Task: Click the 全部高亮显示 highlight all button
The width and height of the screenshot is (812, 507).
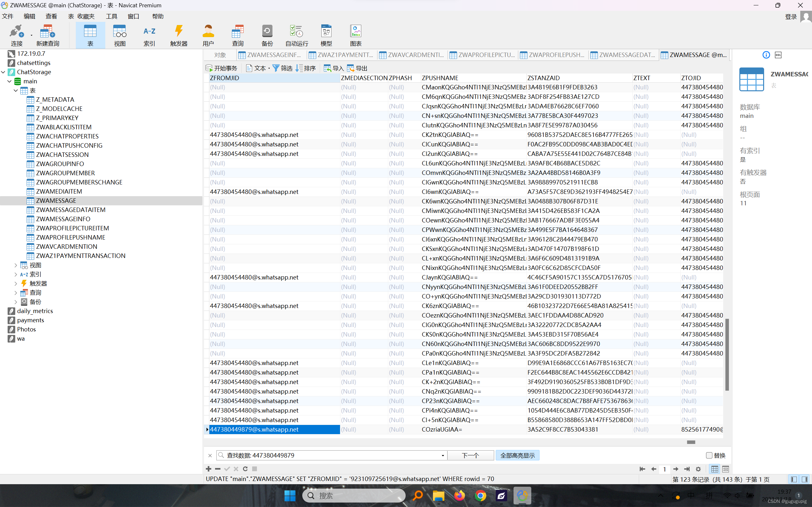Action: point(517,455)
